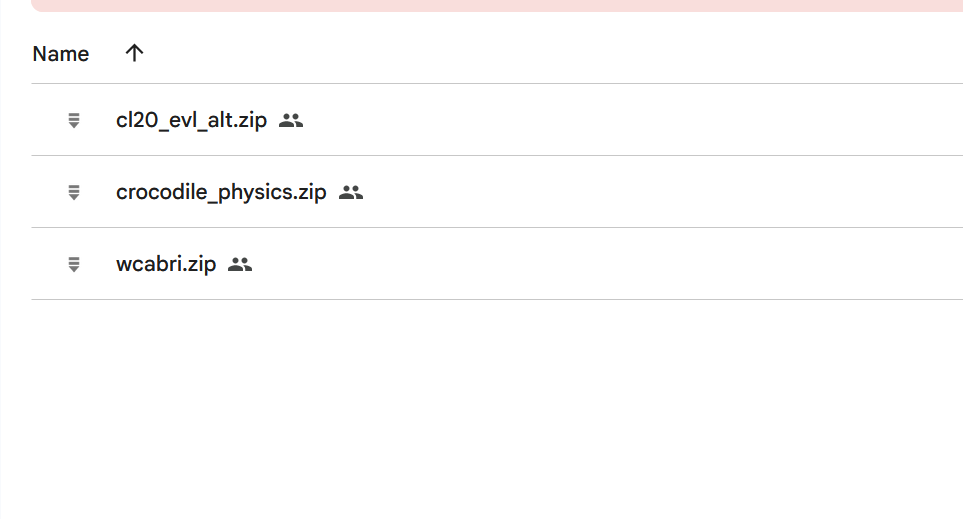Reverse sort order with the up arrow
Image resolution: width=963 pixels, height=519 pixels.
coord(135,54)
